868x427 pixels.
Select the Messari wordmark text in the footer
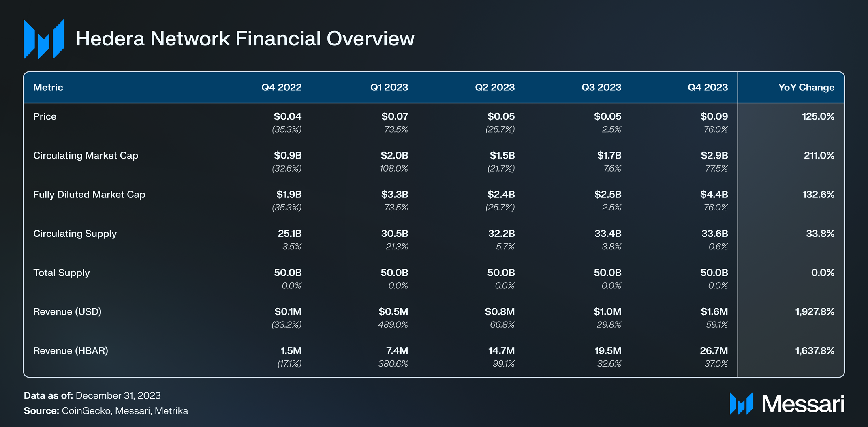pyautogui.click(x=803, y=404)
